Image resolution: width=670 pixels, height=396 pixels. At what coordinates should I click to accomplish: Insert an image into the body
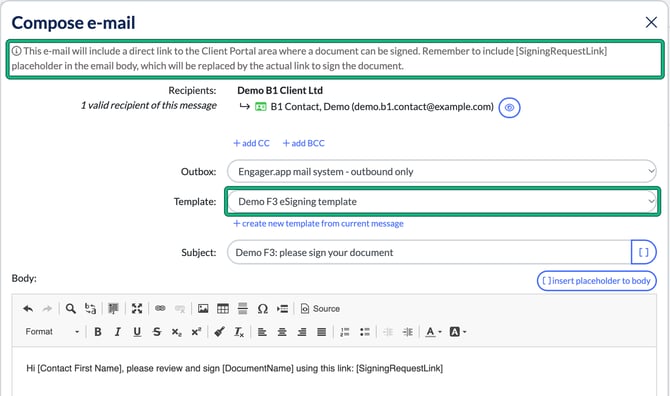[203, 308]
